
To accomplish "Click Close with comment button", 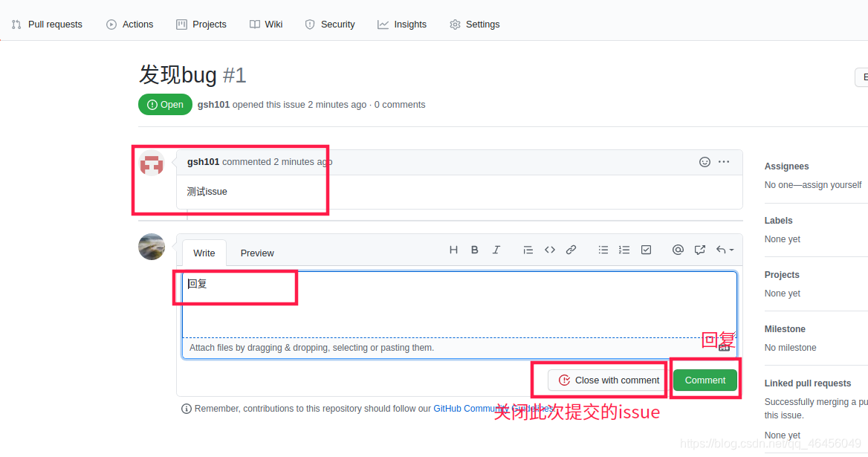I will point(608,380).
